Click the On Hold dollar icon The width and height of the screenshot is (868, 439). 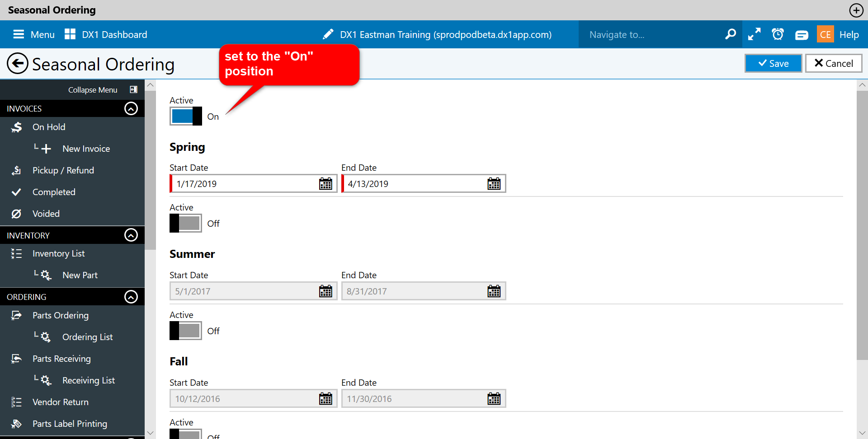[17, 127]
